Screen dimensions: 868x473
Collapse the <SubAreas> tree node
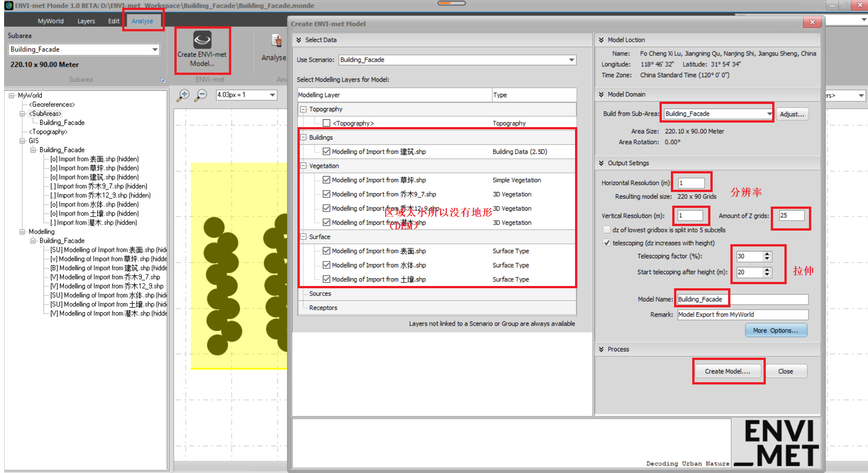pos(22,114)
